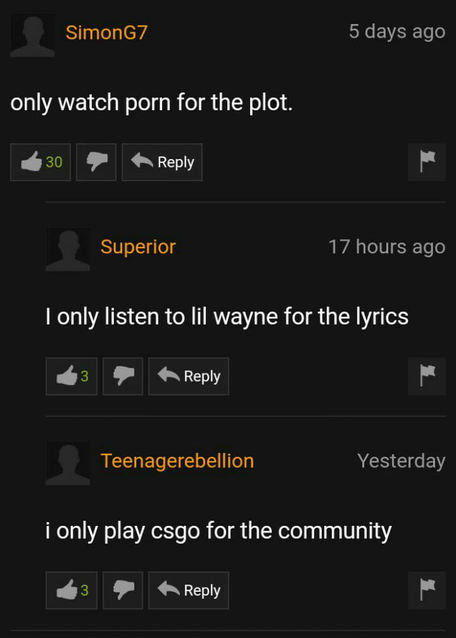Select the '5 days ago' timestamp
Screen dimensions: 456x638
point(397,32)
